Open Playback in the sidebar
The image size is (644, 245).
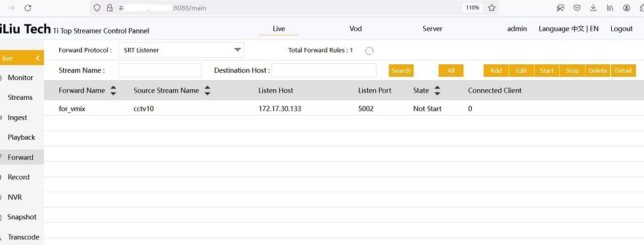tap(21, 137)
